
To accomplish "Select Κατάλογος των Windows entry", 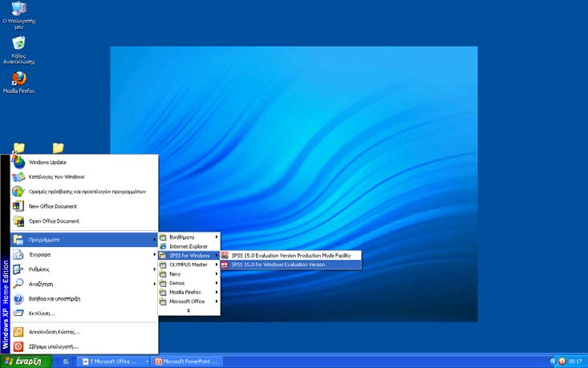I will [84, 177].
